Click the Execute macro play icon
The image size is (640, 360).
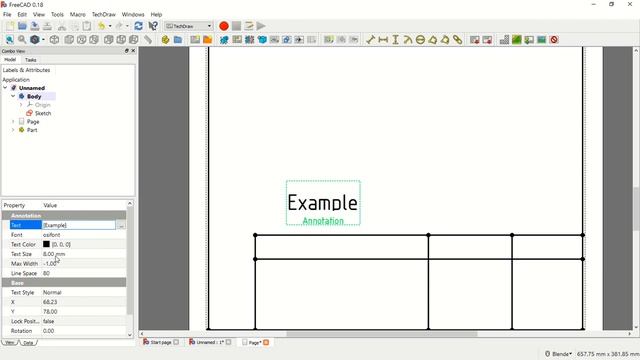[261, 26]
